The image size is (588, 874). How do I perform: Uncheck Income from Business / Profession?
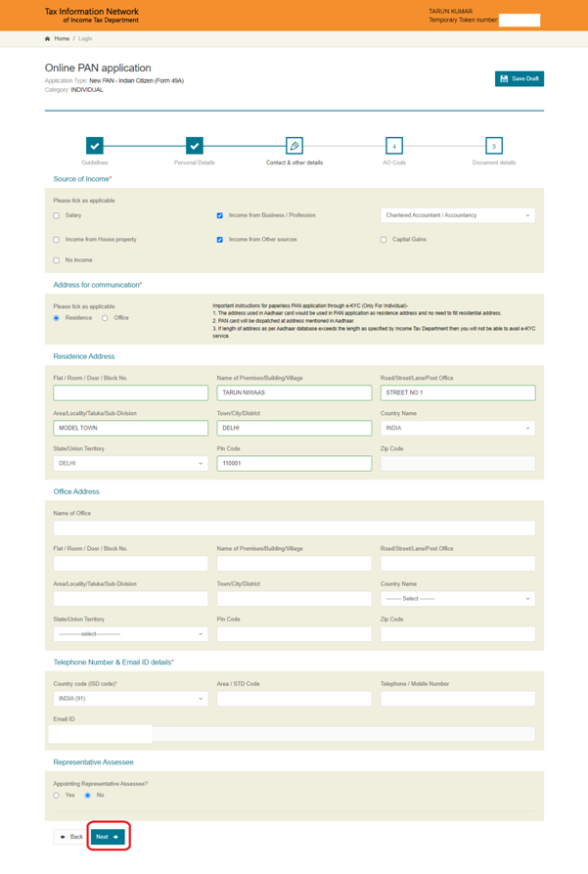(220, 215)
